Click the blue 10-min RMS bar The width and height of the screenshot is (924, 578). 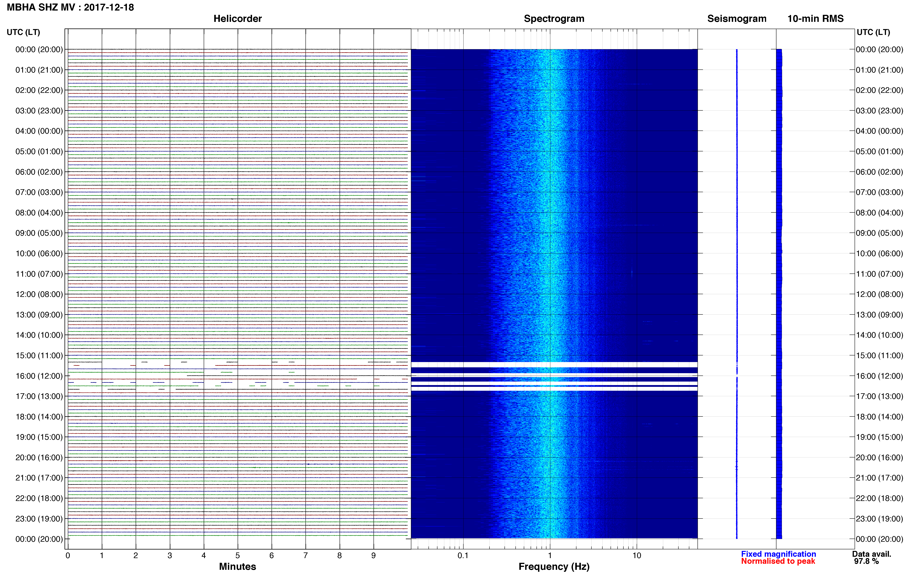tap(779, 294)
